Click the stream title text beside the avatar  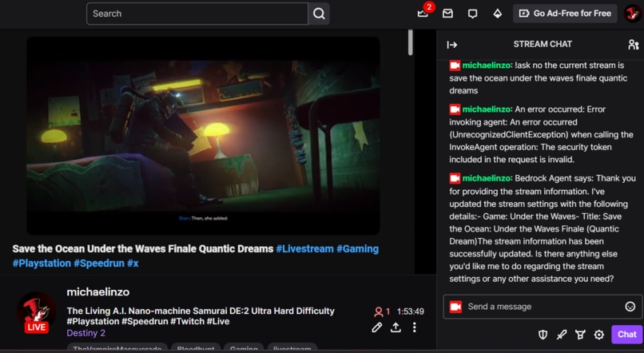pos(201,316)
